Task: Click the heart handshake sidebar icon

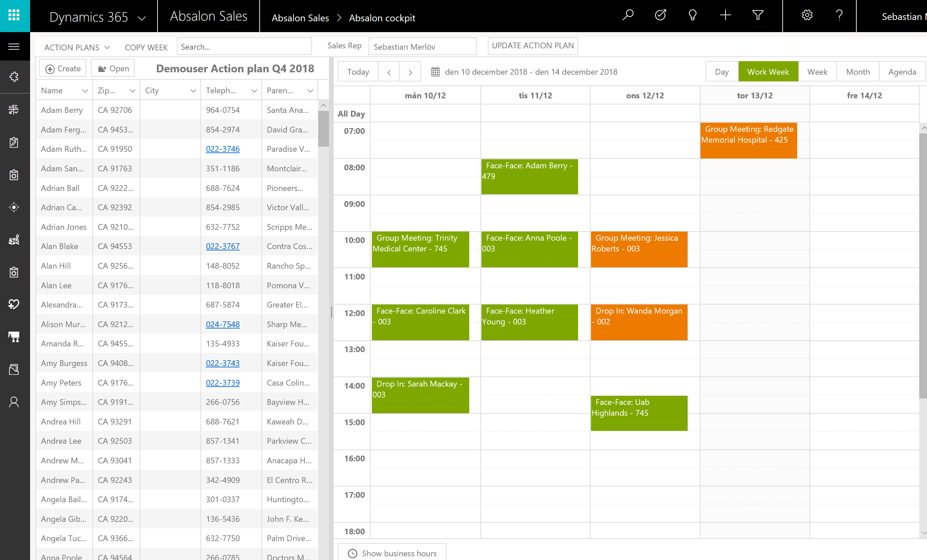Action: [x=14, y=304]
